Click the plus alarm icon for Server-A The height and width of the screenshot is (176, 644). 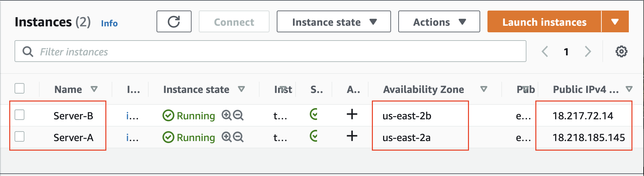352,136
